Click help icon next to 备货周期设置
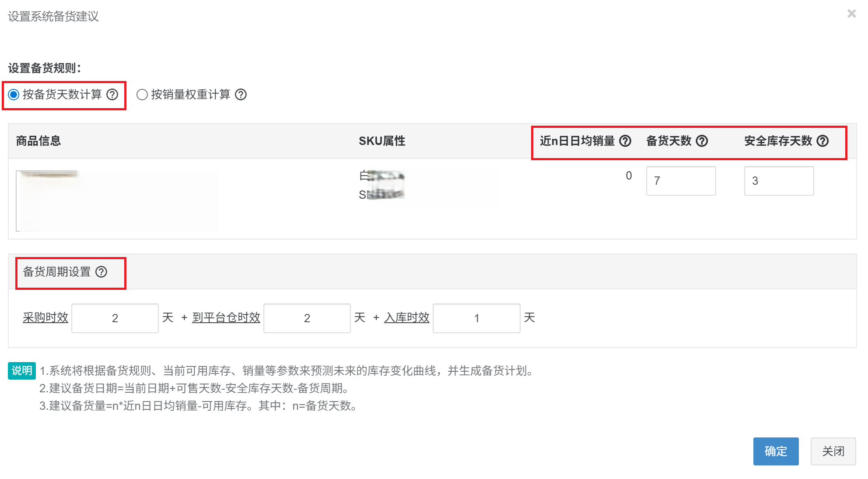868x479 pixels. click(102, 272)
